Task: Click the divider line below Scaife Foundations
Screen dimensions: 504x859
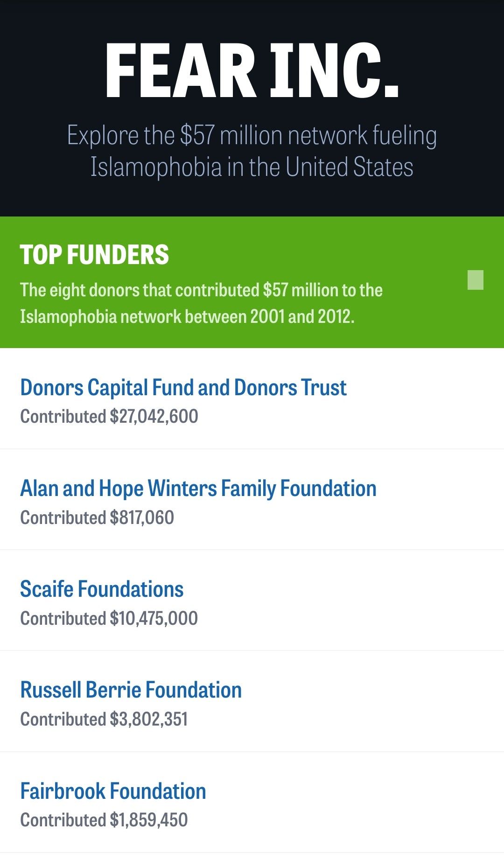Action: click(x=252, y=650)
